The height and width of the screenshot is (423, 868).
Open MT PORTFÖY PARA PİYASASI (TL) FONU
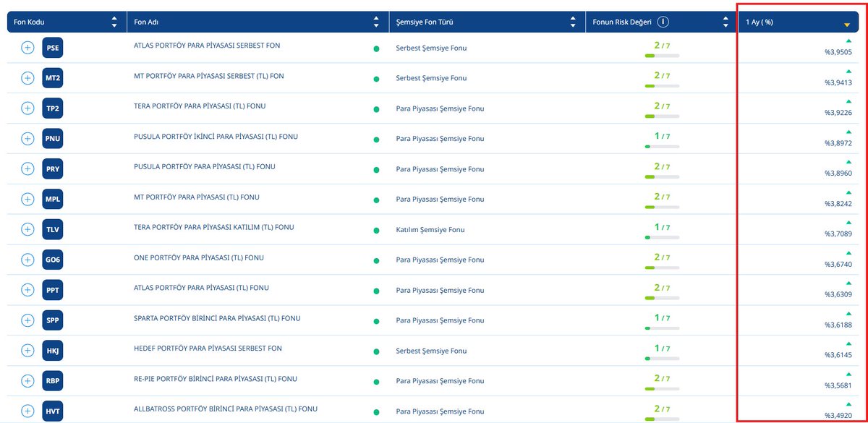tap(197, 197)
